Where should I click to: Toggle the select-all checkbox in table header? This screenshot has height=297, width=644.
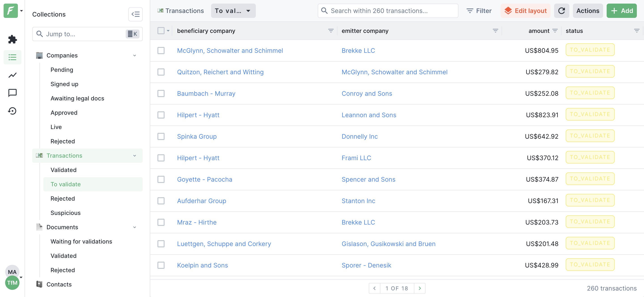(x=161, y=31)
